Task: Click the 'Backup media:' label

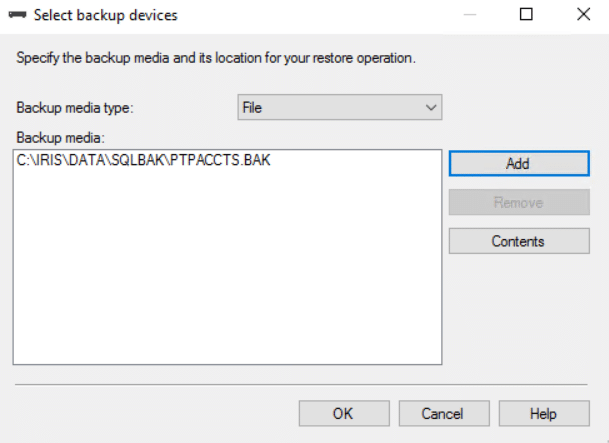Action: tap(60, 137)
